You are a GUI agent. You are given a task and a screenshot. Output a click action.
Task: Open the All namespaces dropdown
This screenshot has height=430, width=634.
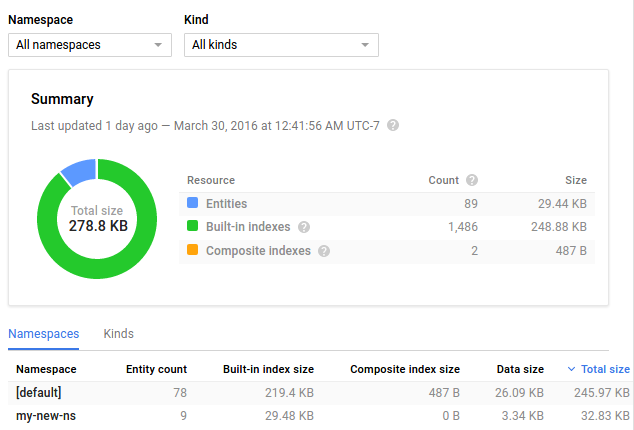click(89, 45)
